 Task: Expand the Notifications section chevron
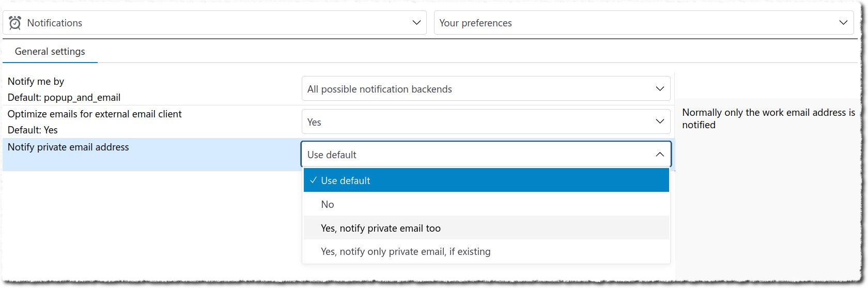pyautogui.click(x=416, y=23)
